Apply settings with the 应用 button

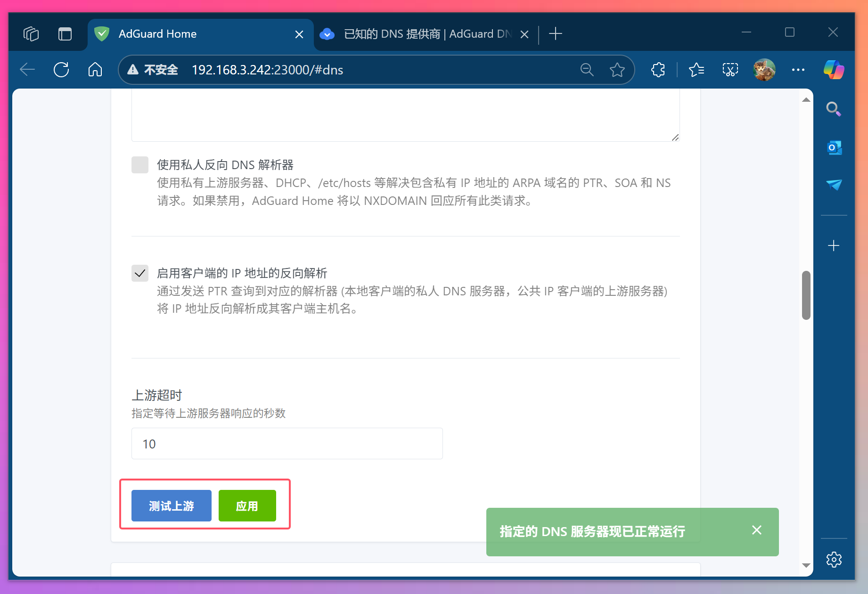coord(247,505)
